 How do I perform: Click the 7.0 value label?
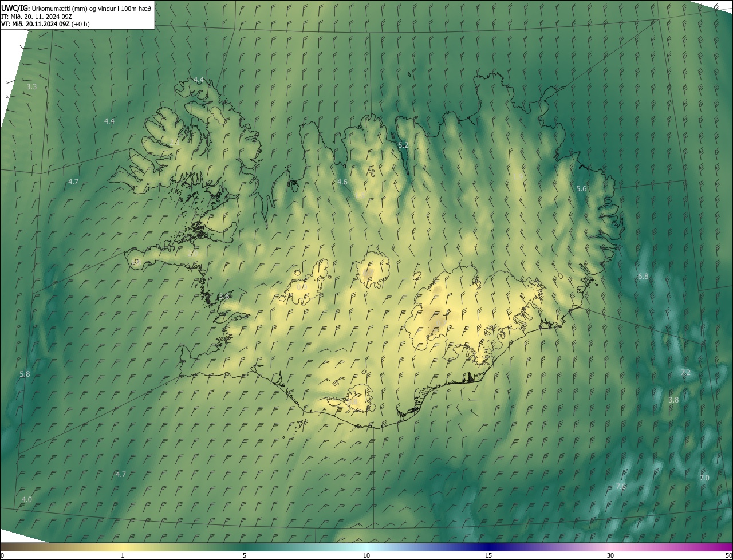pyautogui.click(x=704, y=478)
